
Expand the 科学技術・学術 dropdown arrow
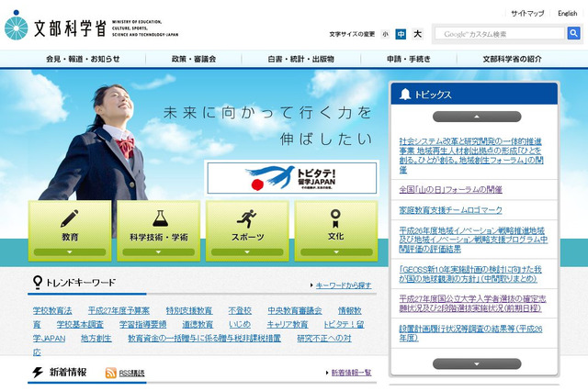(x=158, y=252)
